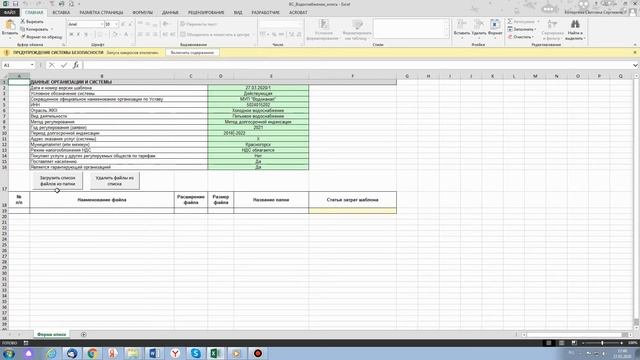Switch to the ФОРМУЛЫ ribbon tab
The height and width of the screenshot is (360, 640).
142,12
